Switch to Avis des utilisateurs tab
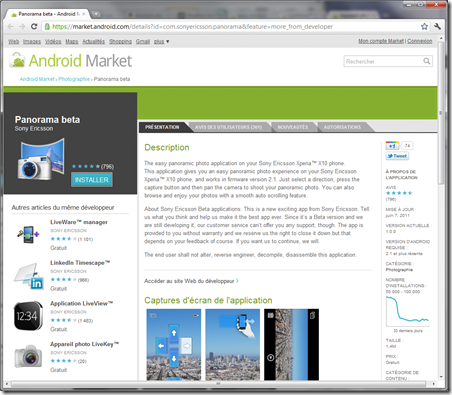 pyautogui.click(x=228, y=127)
